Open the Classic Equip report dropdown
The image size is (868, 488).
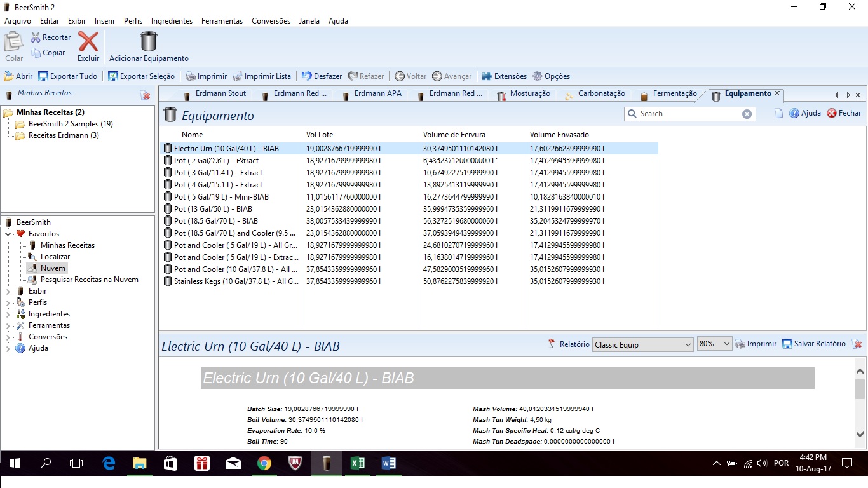(x=642, y=344)
